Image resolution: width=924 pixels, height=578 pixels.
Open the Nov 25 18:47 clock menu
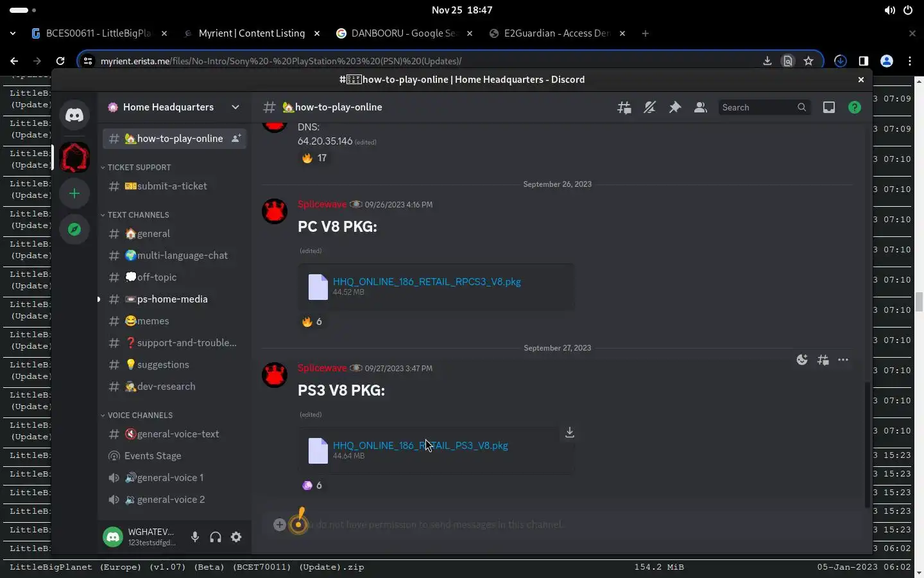(x=462, y=10)
